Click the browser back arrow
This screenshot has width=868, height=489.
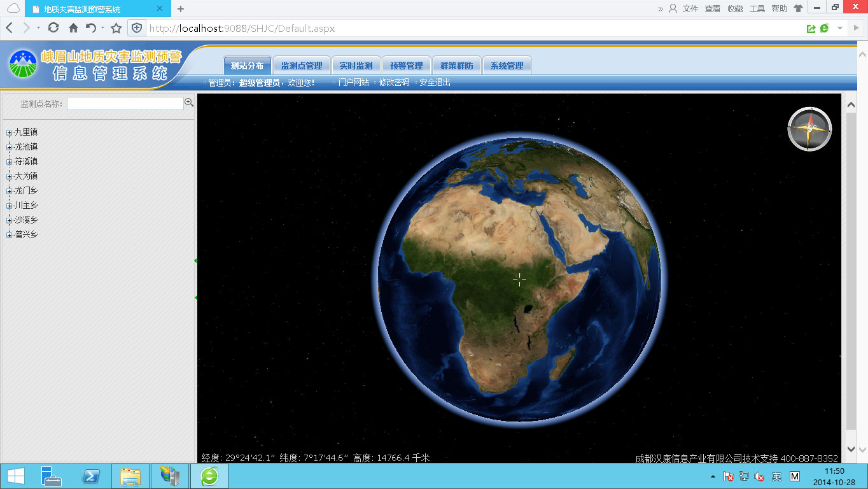[10, 28]
